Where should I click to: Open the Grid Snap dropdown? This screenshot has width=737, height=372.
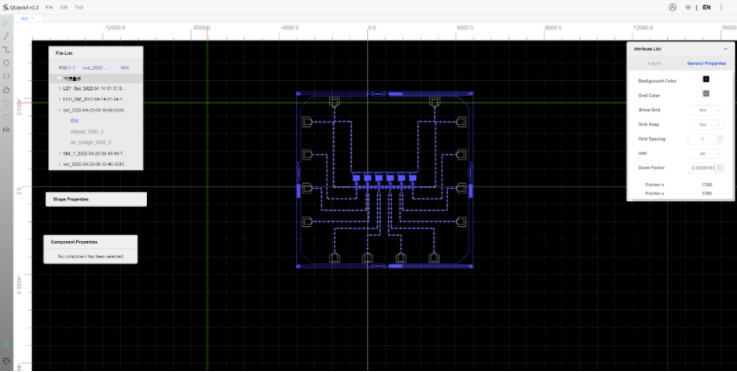[x=706, y=125]
